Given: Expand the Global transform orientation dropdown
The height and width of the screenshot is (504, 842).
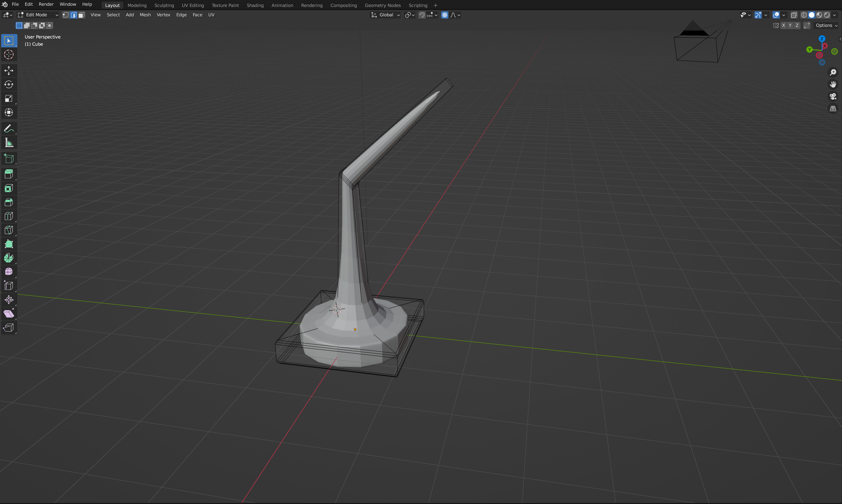Looking at the screenshot, I should tap(385, 15).
